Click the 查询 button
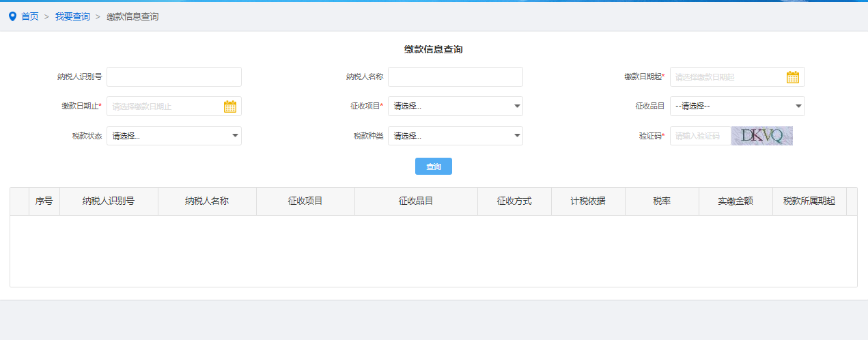The image size is (868, 340). (434, 167)
